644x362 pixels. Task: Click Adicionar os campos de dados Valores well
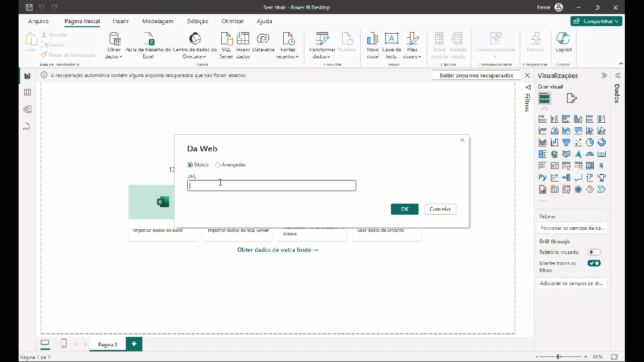tap(572, 228)
